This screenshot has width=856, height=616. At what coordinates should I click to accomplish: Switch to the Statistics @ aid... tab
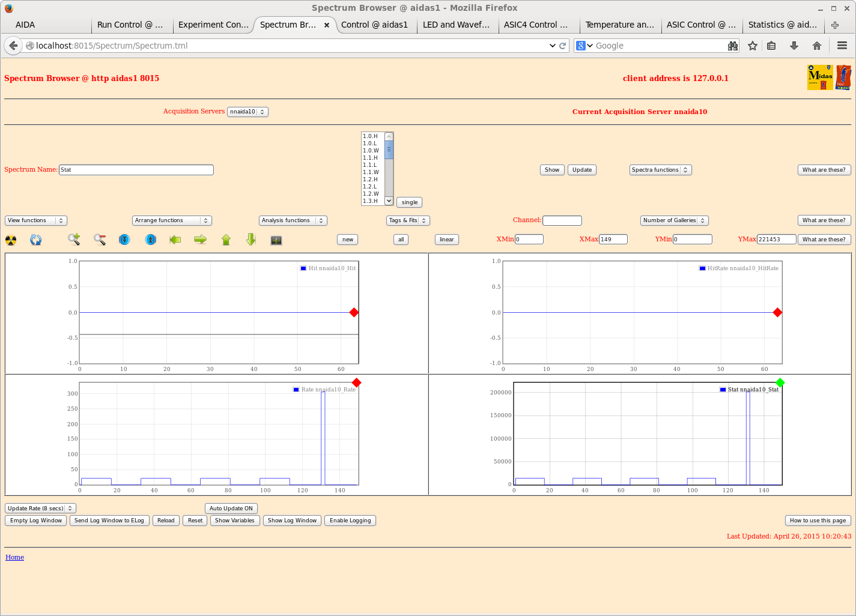[x=782, y=25]
